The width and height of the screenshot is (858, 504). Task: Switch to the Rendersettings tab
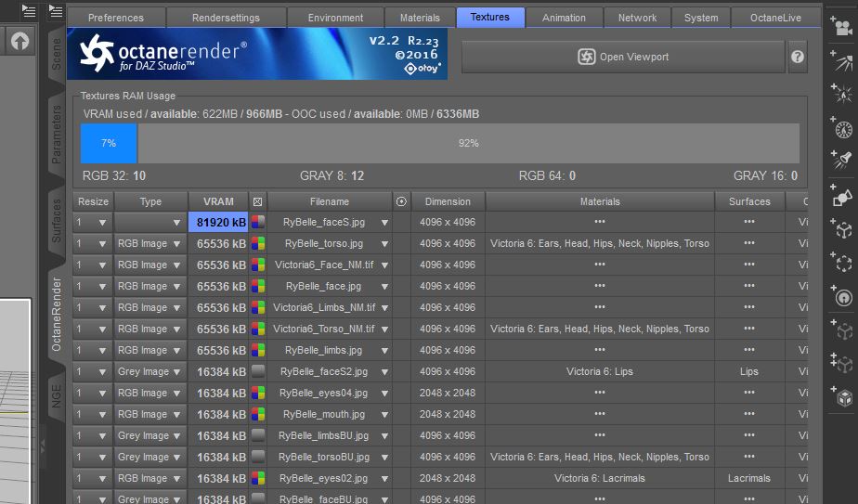click(x=226, y=18)
